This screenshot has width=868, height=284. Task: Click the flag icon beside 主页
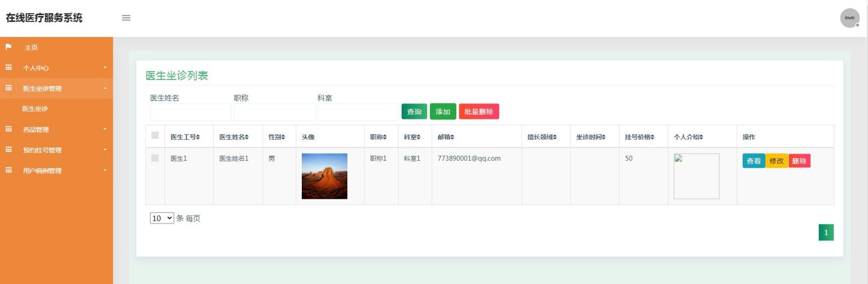[8, 47]
